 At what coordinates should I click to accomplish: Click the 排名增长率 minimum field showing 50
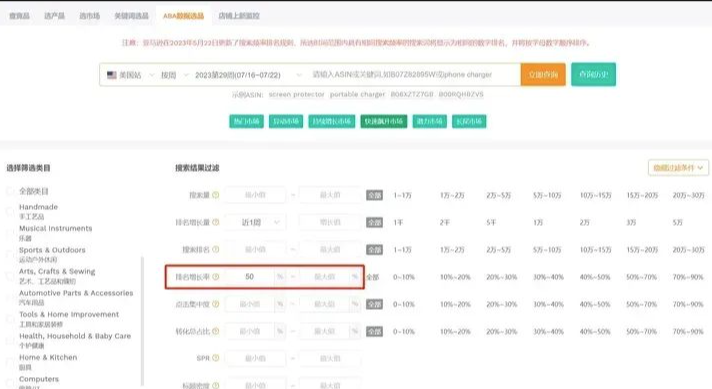coord(250,277)
